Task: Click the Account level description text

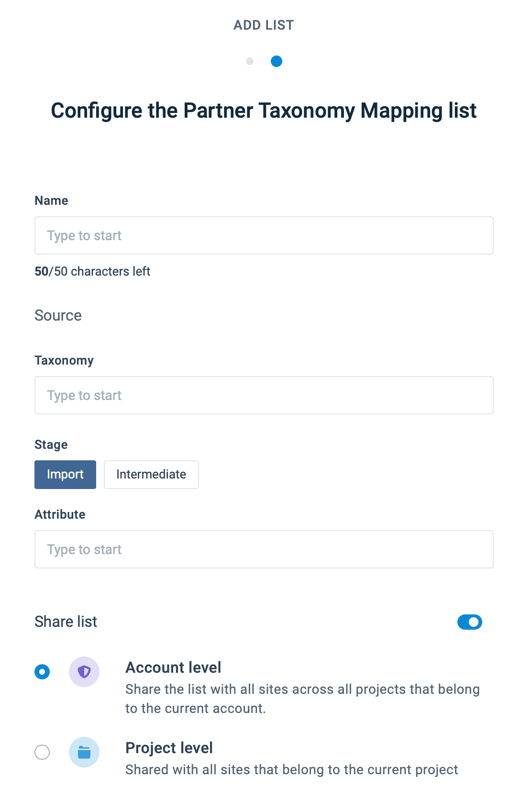Action: [302, 699]
